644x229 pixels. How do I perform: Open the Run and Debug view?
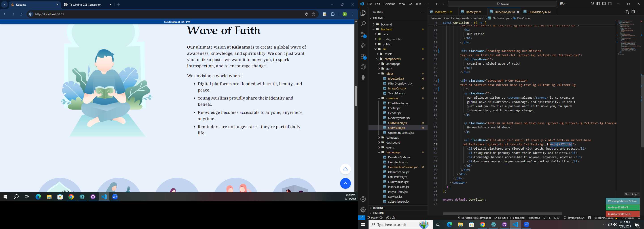pos(363,45)
